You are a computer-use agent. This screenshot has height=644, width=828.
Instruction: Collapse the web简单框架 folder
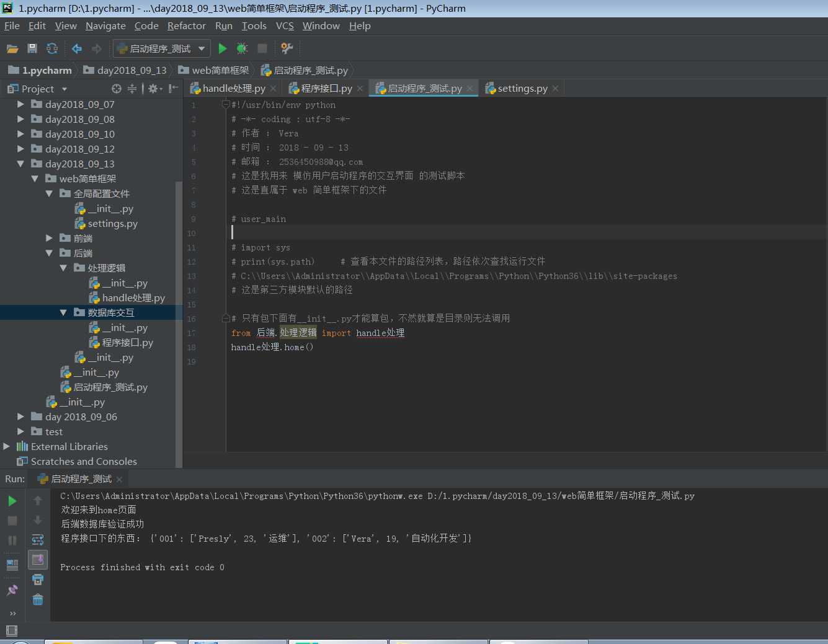pos(35,179)
